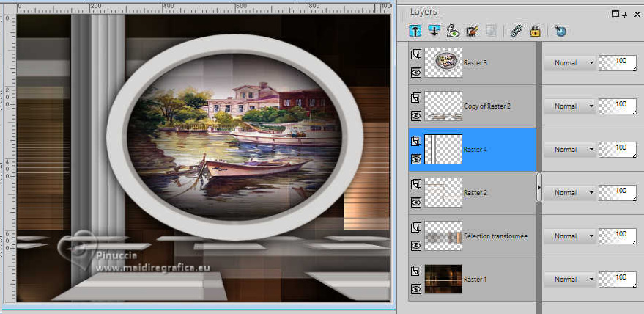Hide the Raster 2 layer
644x314 pixels.
coord(416,202)
